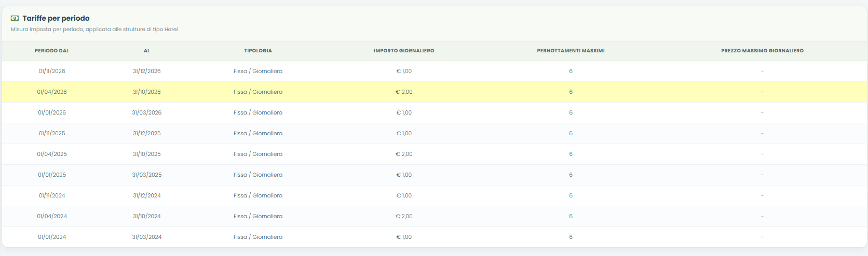This screenshot has width=868, height=256.
Task: Click the IMPORTO GIORNALIERO column header
Action: tap(404, 51)
